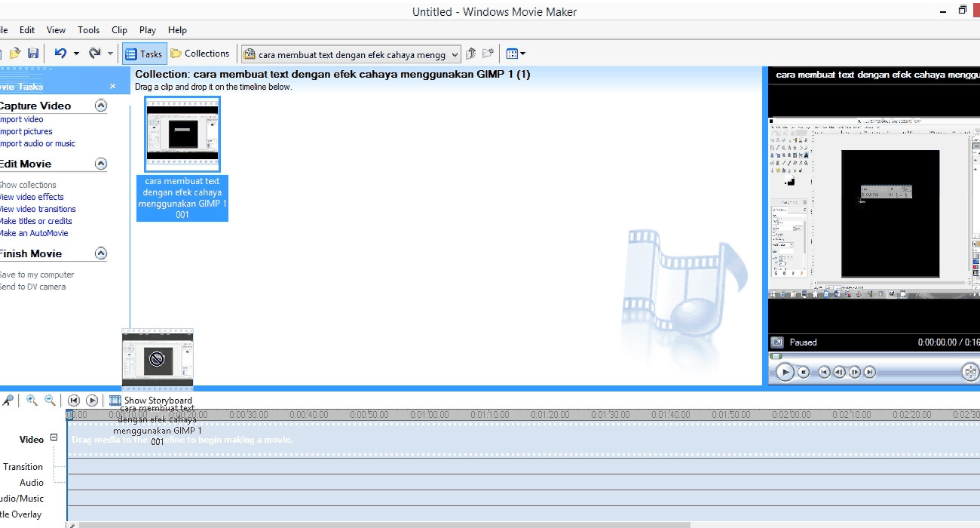The height and width of the screenshot is (528, 980).
Task: Collapse the Finish Movie section
Action: point(101,253)
